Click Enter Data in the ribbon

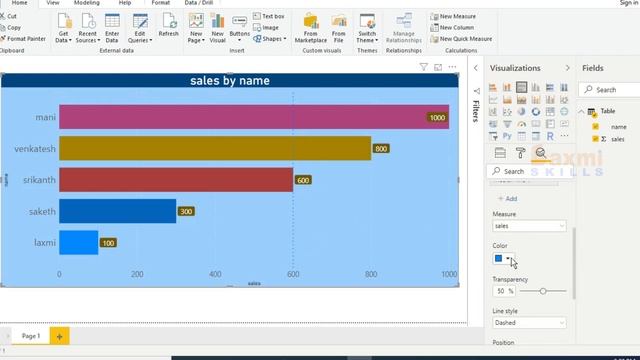(x=112, y=28)
